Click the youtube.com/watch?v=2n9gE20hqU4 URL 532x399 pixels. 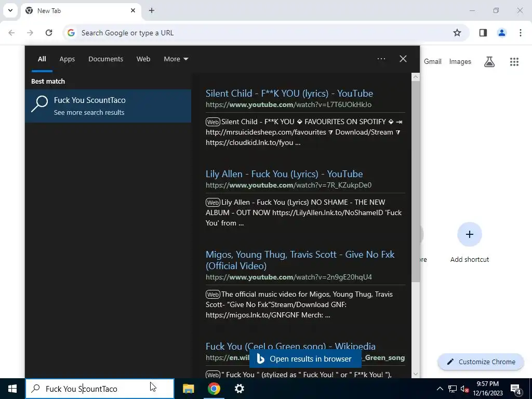click(x=289, y=277)
